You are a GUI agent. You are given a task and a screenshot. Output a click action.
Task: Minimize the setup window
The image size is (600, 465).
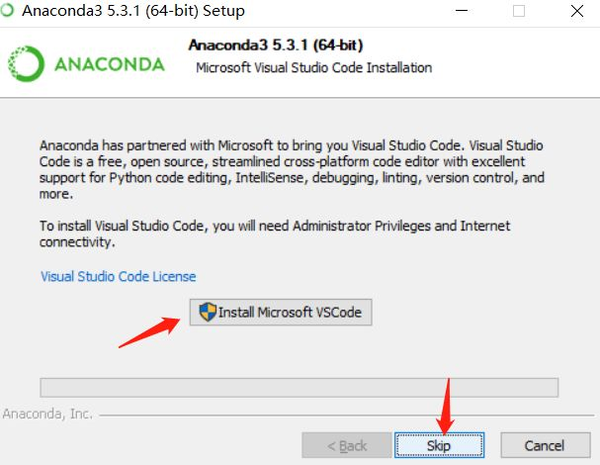tap(461, 11)
